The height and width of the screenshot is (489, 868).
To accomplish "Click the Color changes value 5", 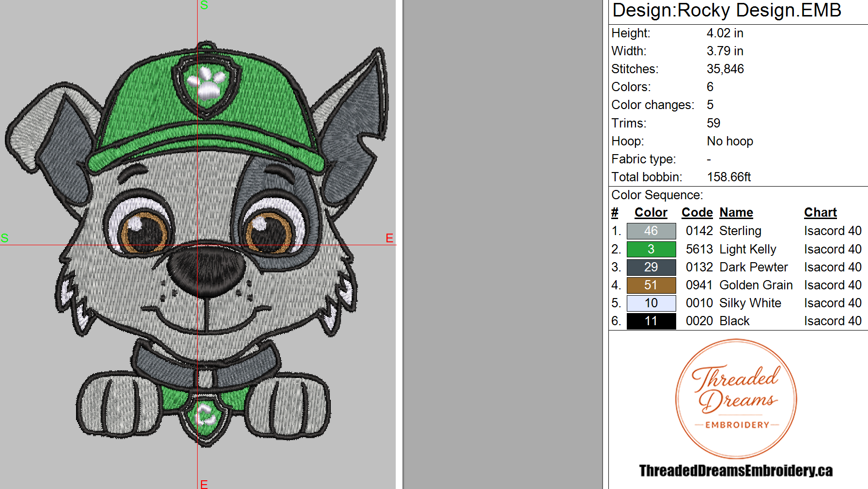I will coord(710,105).
